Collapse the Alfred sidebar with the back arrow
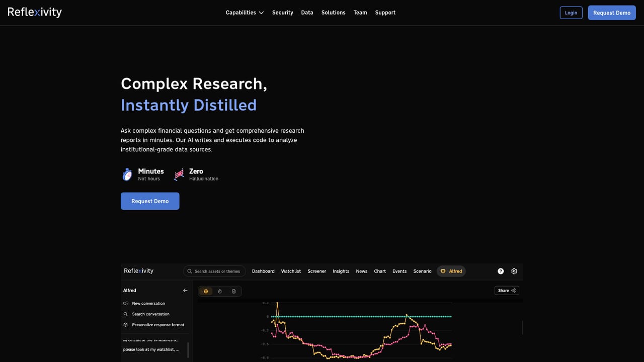The image size is (644, 362). click(x=185, y=291)
